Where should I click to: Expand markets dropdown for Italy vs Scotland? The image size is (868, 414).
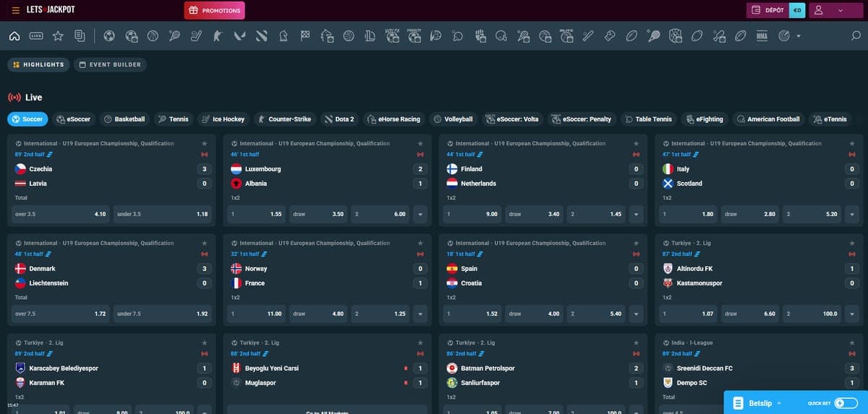[x=852, y=214]
